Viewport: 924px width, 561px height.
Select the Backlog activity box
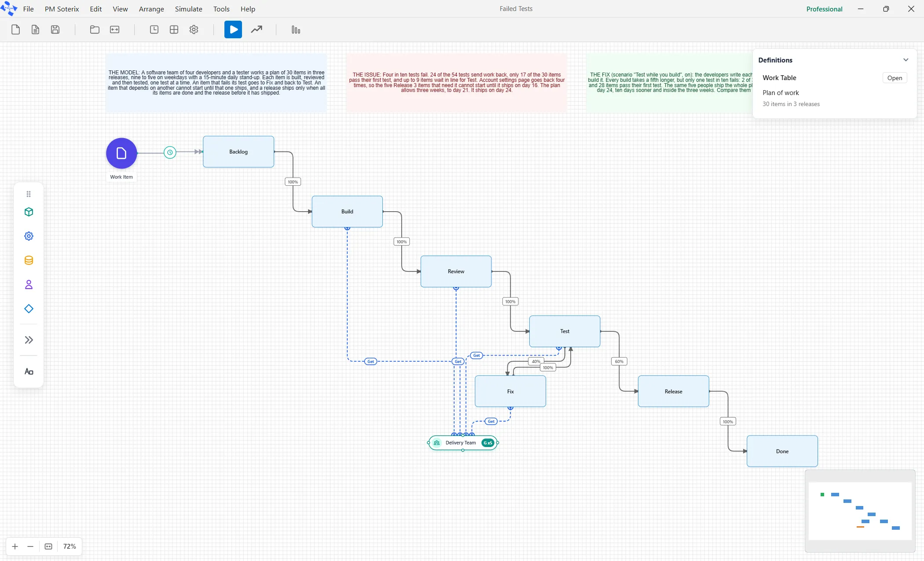coord(238,152)
